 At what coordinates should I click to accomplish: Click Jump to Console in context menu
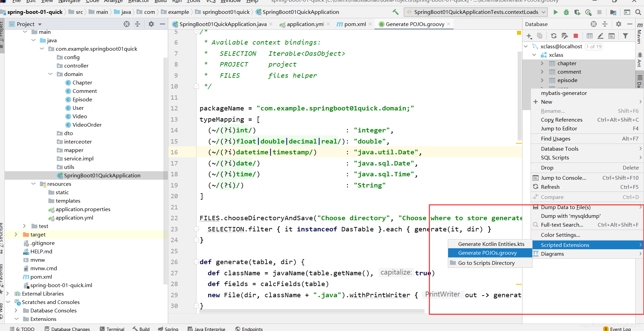pyautogui.click(x=588, y=178)
